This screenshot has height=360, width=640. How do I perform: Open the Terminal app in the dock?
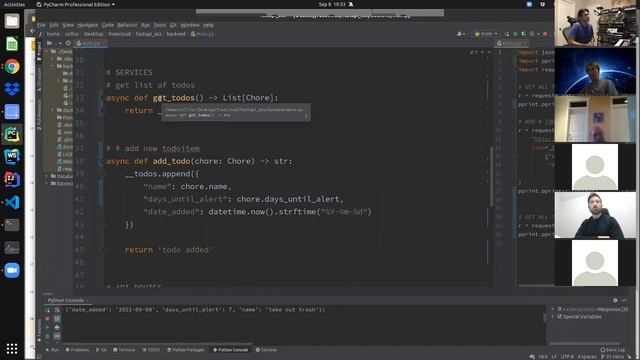point(12,224)
